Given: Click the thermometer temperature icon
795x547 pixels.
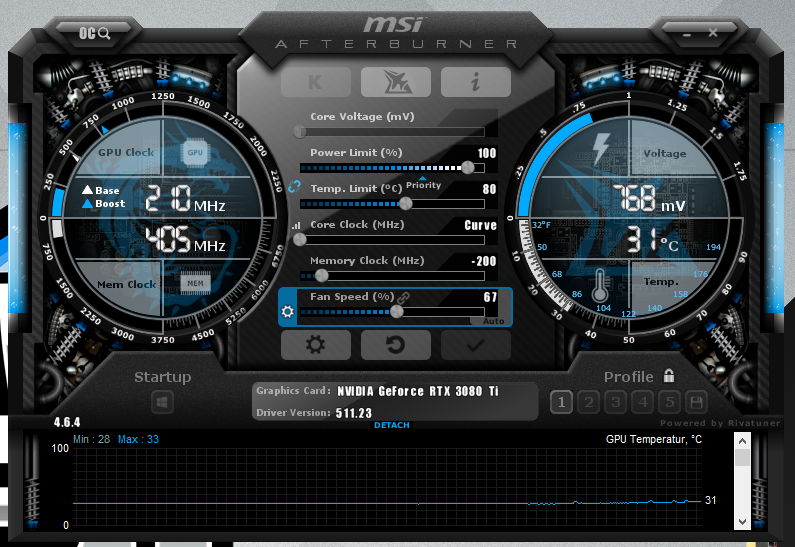Looking at the screenshot, I should pyautogui.click(x=600, y=286).
